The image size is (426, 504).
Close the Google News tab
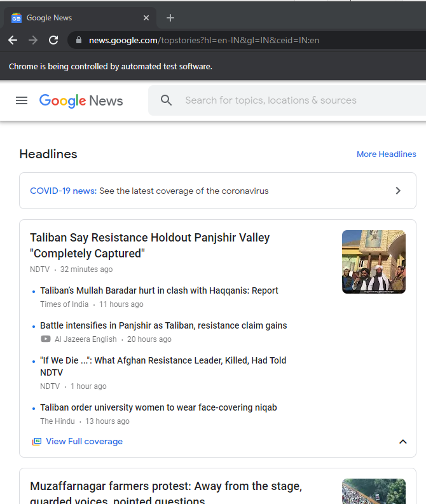pos(146,18)
